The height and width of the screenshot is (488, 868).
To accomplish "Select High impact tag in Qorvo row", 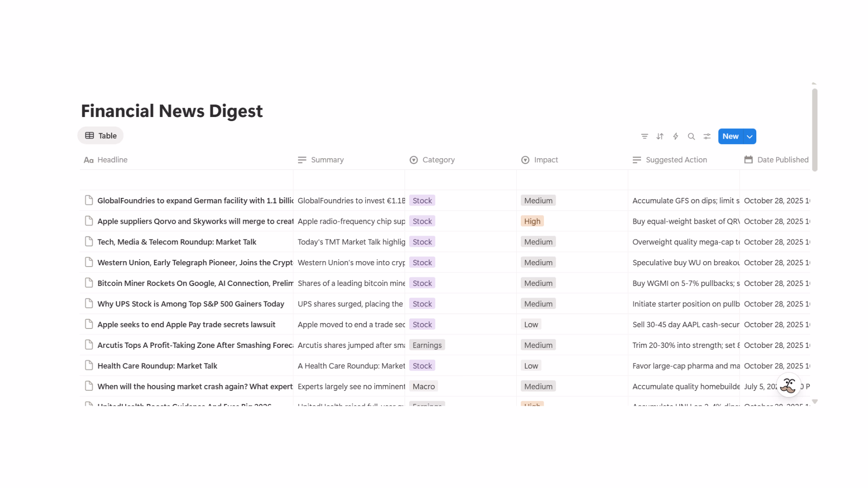I will click(x=532, y=221).
